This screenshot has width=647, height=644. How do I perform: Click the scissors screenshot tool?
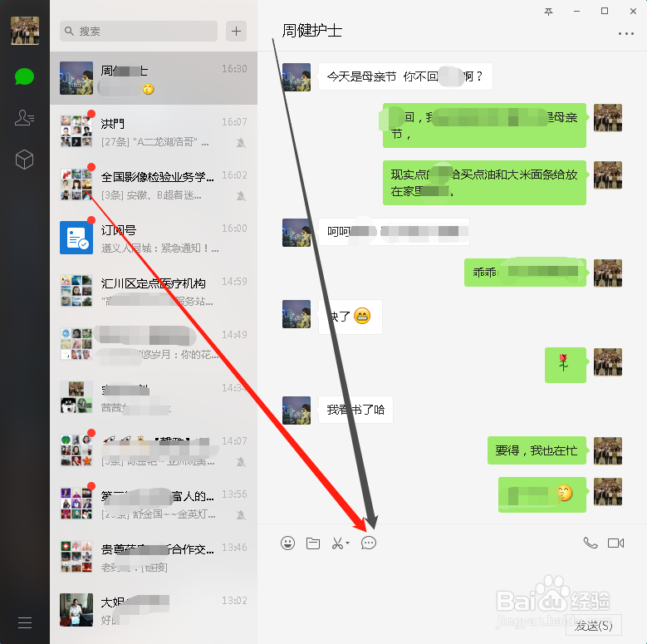tap(338, 543)
